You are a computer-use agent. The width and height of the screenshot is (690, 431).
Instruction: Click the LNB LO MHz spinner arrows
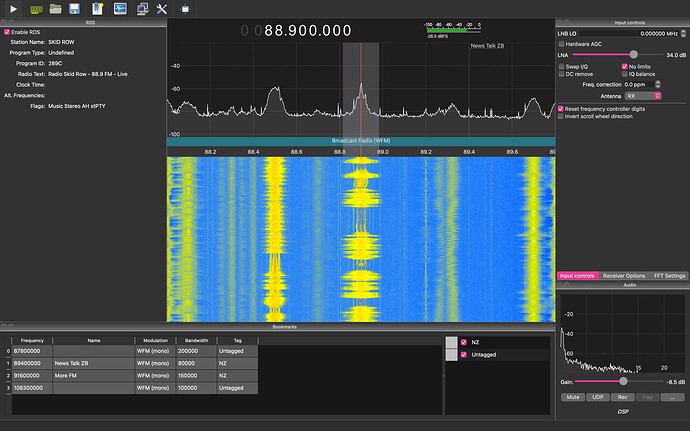coord(683,33)
